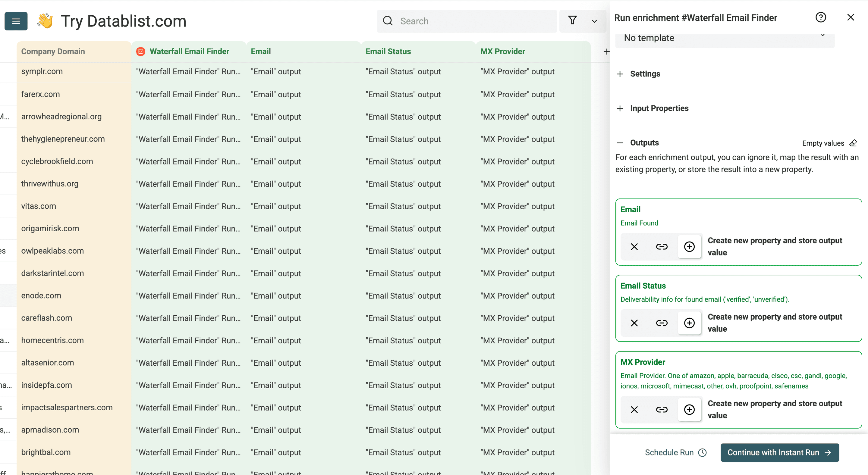Select the owlpeaklabs.com cell

pos(74,251)
